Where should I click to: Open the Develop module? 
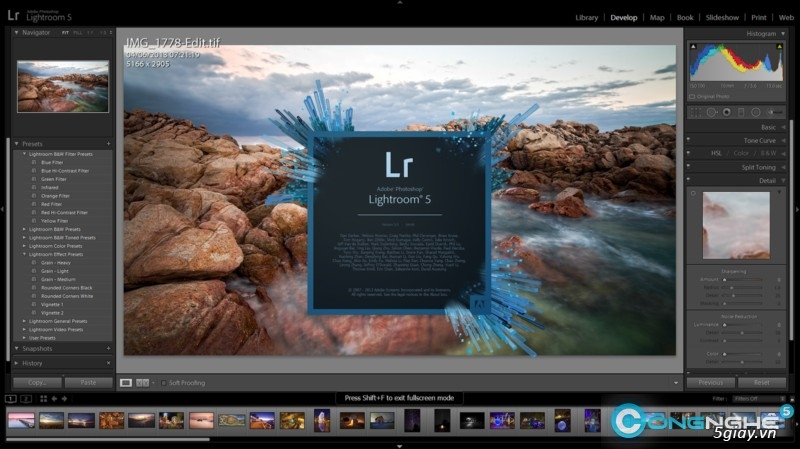(624, 17)
